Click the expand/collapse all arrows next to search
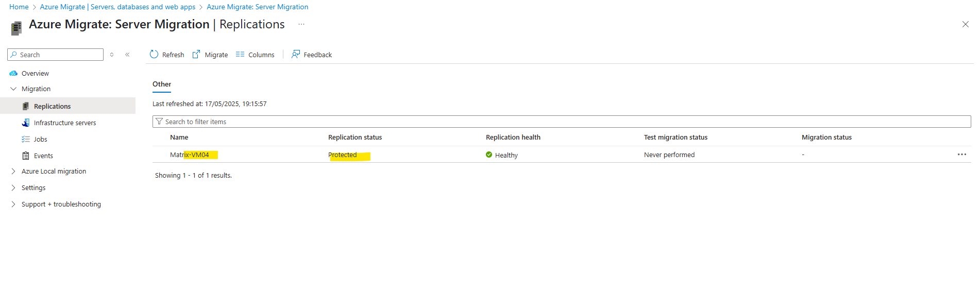Screen dimensions: 980x291 point(112,55)
